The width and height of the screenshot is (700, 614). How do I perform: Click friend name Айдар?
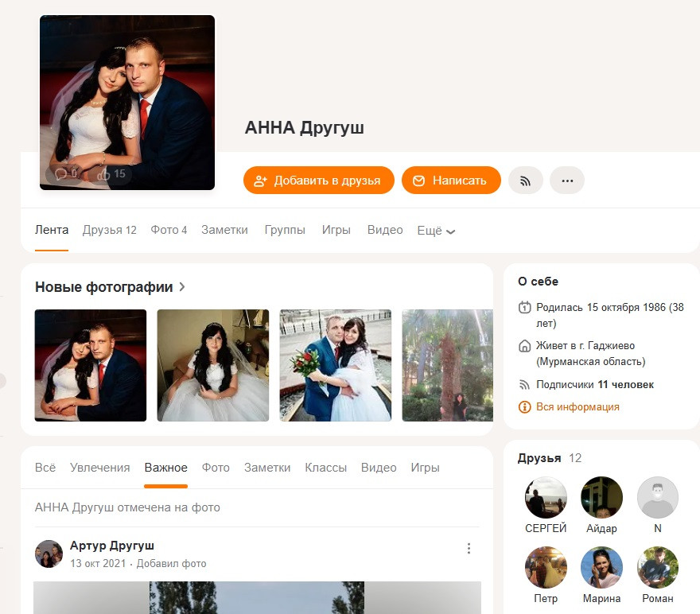(601, 528)
